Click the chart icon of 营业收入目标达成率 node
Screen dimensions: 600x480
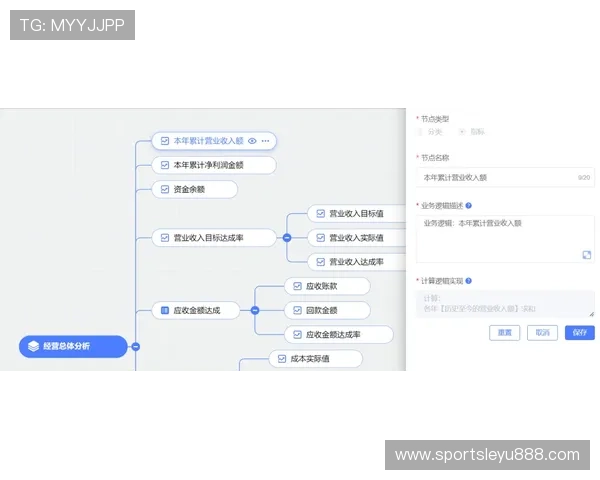[x=165, y=238]
